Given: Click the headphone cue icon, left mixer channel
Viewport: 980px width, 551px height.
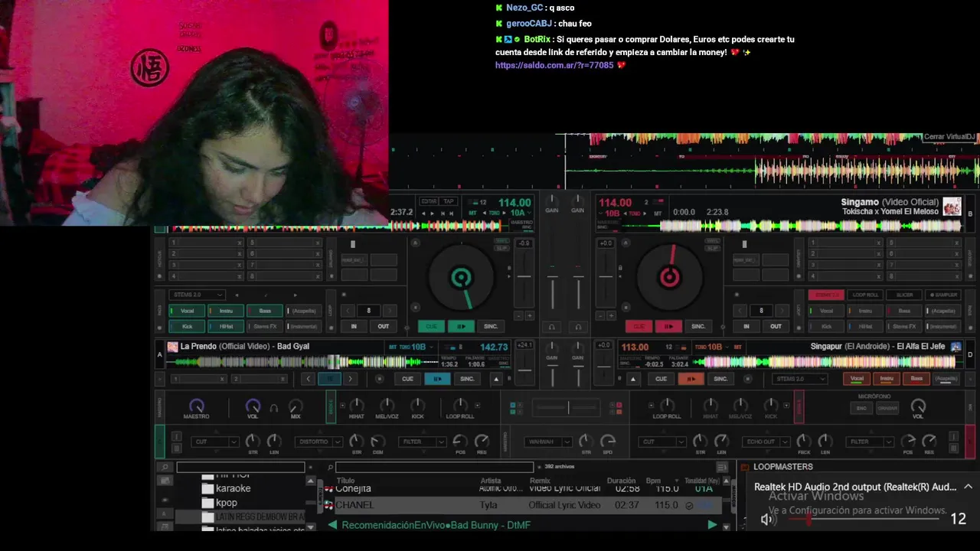Looking at the screenshot, I should [x=552, y=327].
